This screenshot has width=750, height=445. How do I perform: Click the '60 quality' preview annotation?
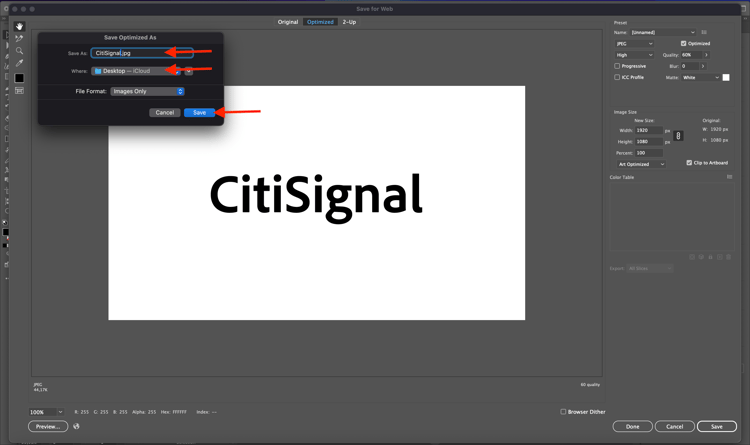click(590, 384)
